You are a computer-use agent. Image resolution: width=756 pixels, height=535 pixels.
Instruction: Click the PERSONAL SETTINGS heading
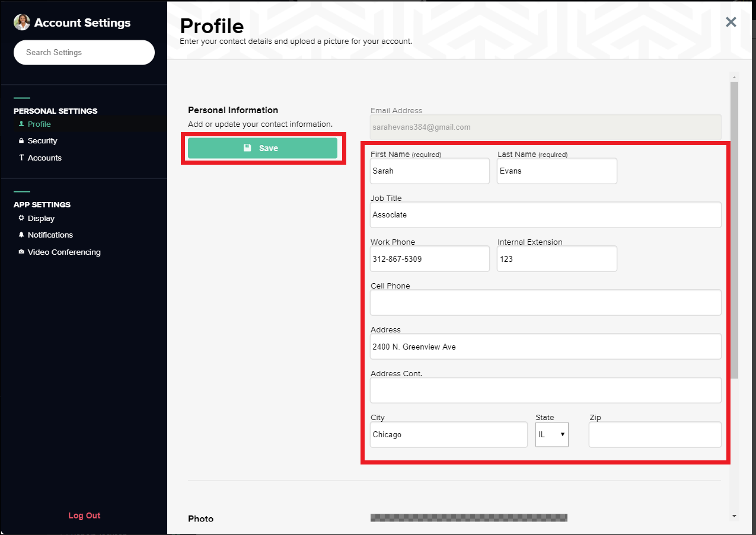click(x=56, y=111)
